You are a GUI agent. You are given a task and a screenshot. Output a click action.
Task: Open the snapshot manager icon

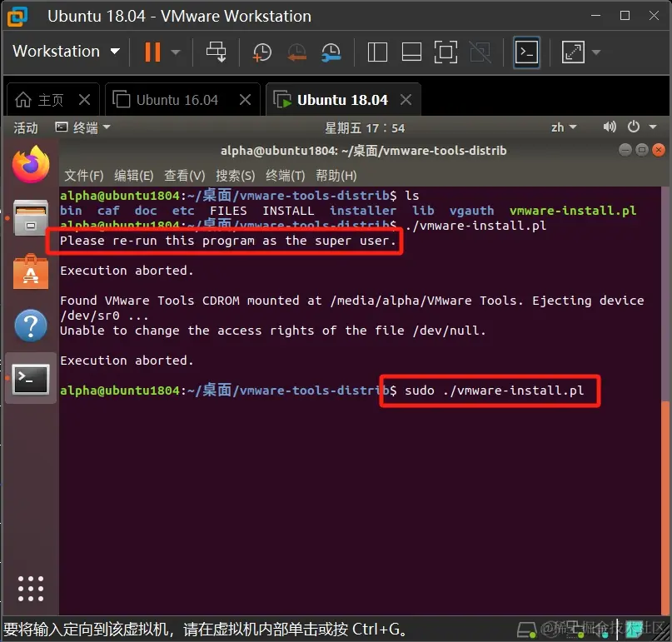point(331,52)
